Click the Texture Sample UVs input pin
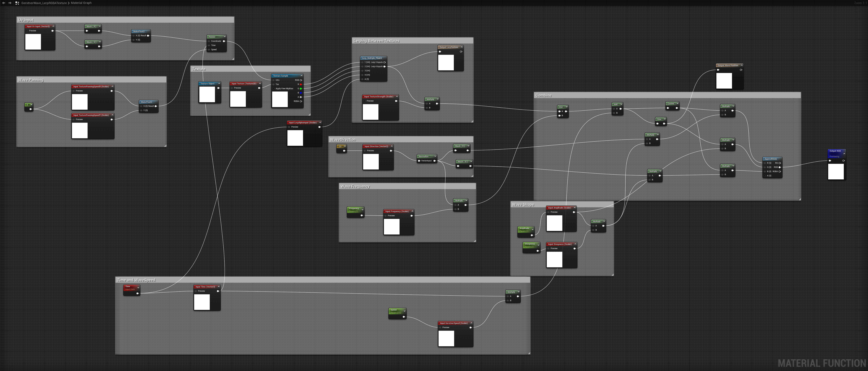This screenshot has width=868, height=371. click(273, 80)
